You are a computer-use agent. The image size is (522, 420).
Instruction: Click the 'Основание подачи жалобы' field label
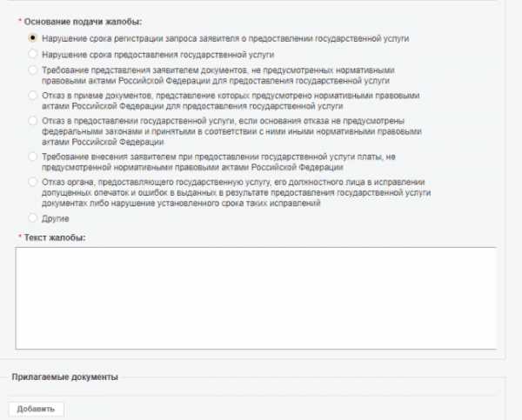coord(83,22)
